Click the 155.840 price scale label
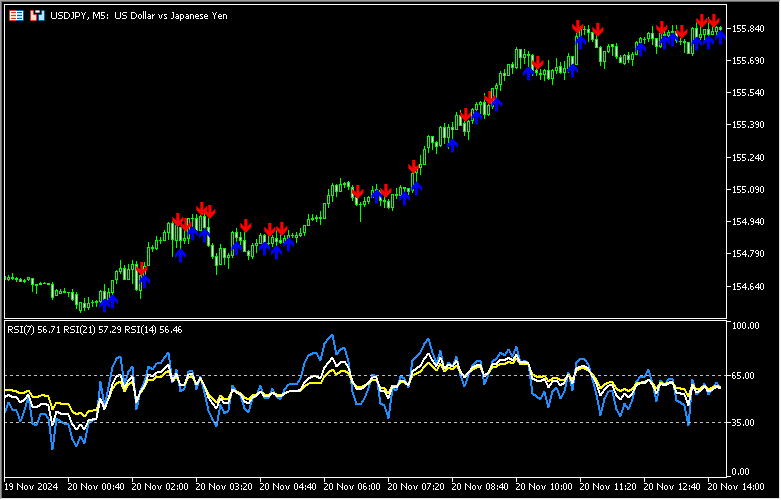 [749, 29]
